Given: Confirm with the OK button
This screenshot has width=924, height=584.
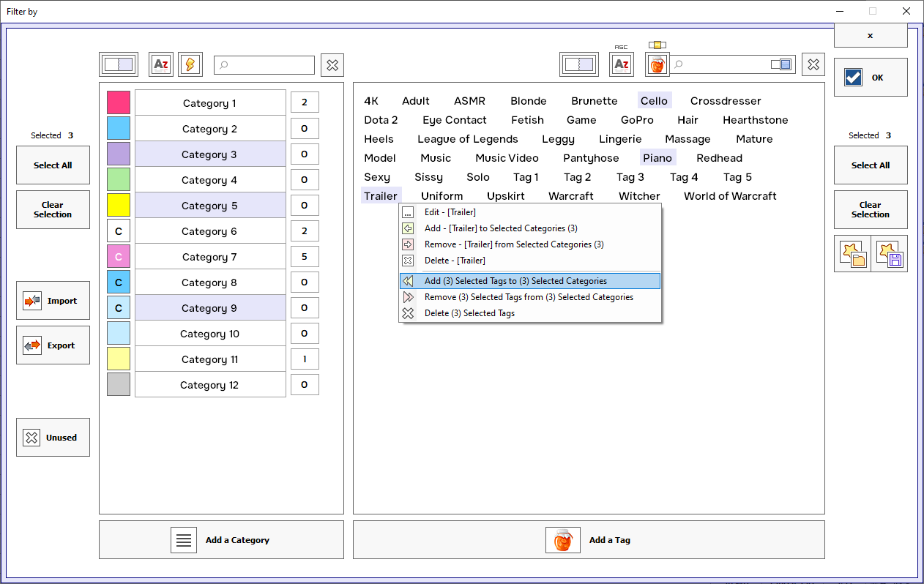Looking at the screenshot, I should tap(871, 78).
